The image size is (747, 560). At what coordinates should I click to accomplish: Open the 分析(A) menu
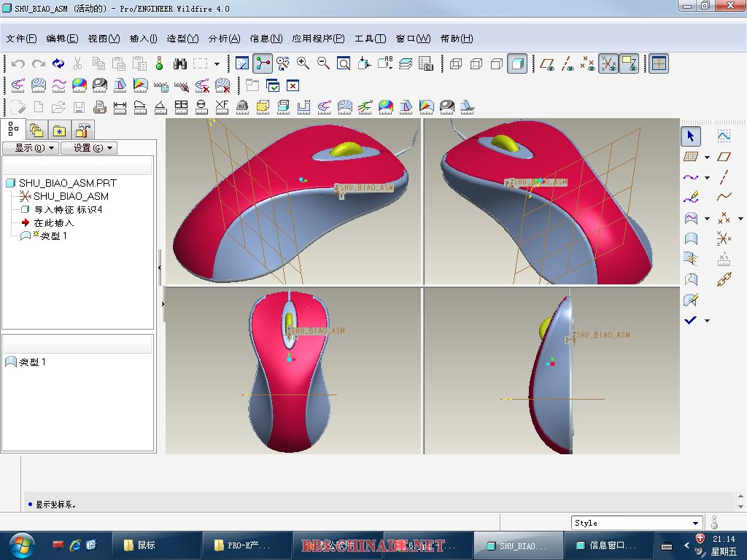pyautogui.click(x=224, y=39)
